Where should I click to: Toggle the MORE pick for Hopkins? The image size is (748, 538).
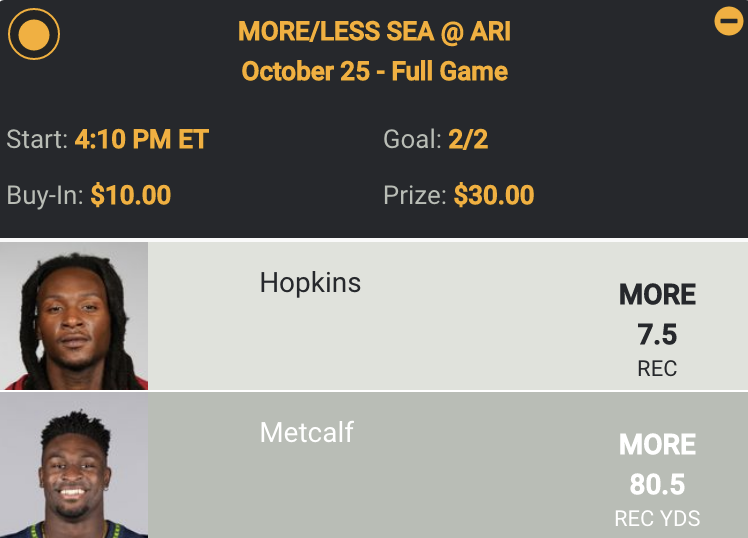pyautogui.click(x=657, y=295)
